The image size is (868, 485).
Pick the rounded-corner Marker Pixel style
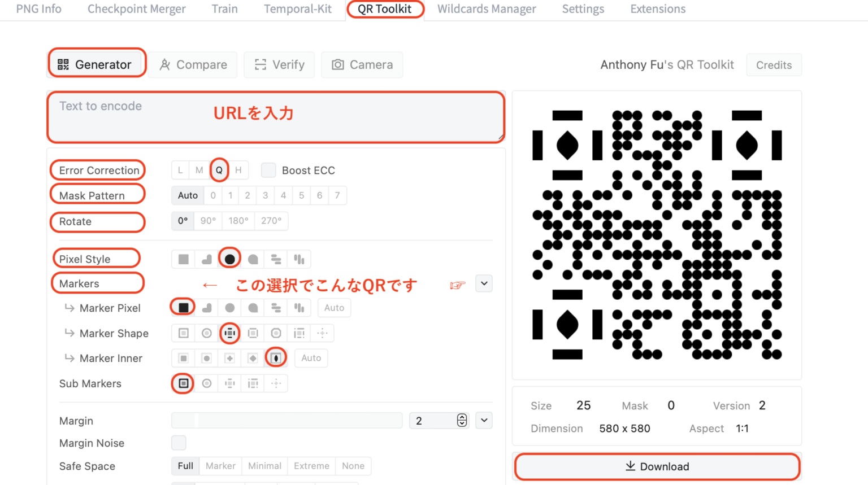206,308
